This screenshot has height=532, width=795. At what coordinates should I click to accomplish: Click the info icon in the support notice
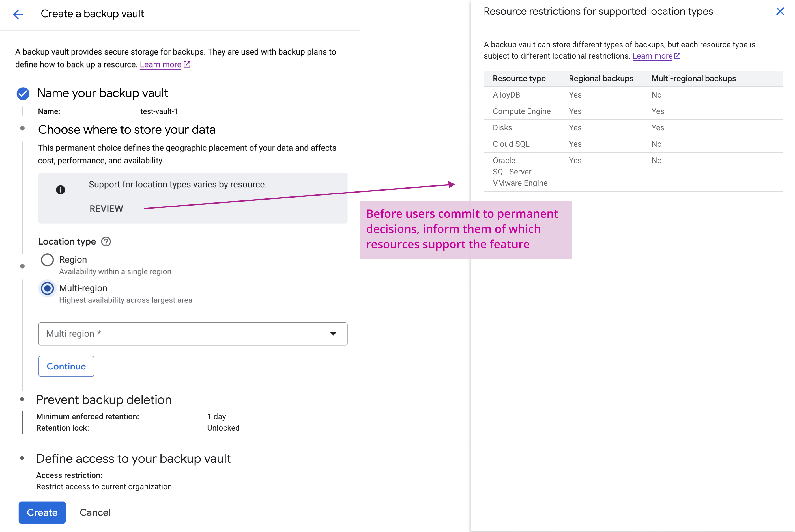click(61, 190)
